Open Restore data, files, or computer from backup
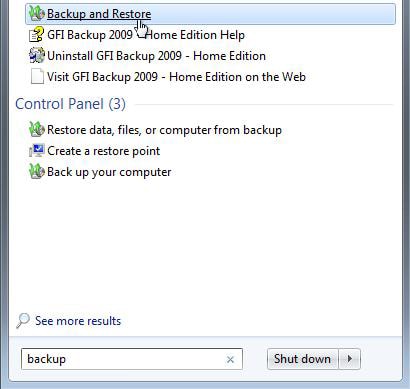Viewport: 410px width, 389px height. pos(164,130)
